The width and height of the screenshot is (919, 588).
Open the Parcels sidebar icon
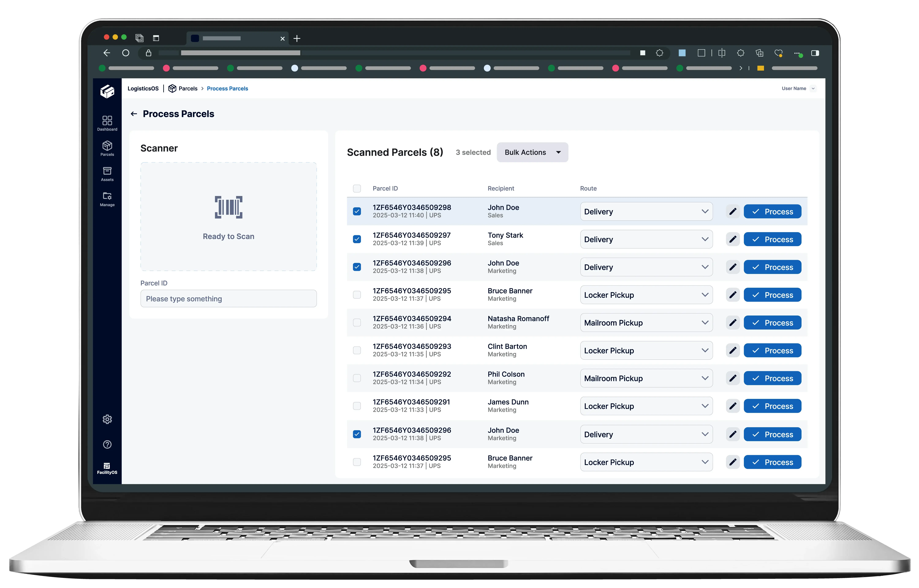point(107,149)
